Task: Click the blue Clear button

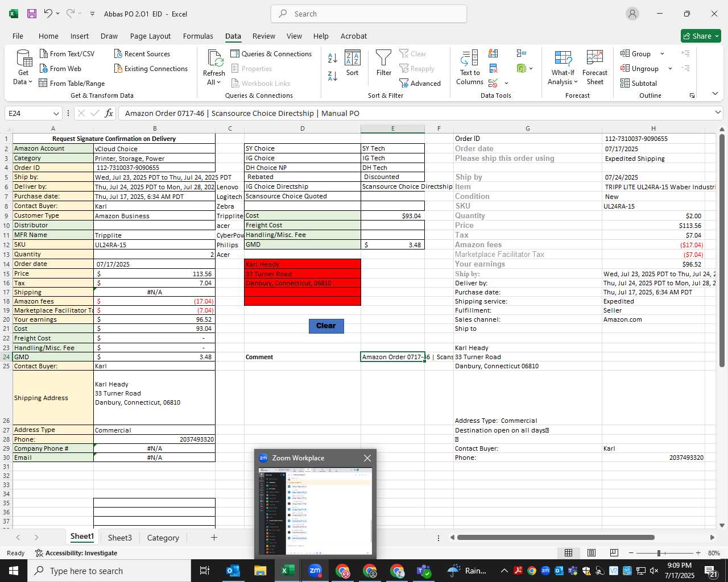Action: (x=326, y=326)
